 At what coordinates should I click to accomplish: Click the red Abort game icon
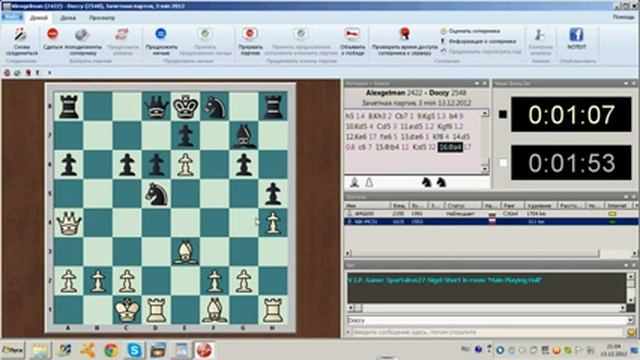pos(250,34)
